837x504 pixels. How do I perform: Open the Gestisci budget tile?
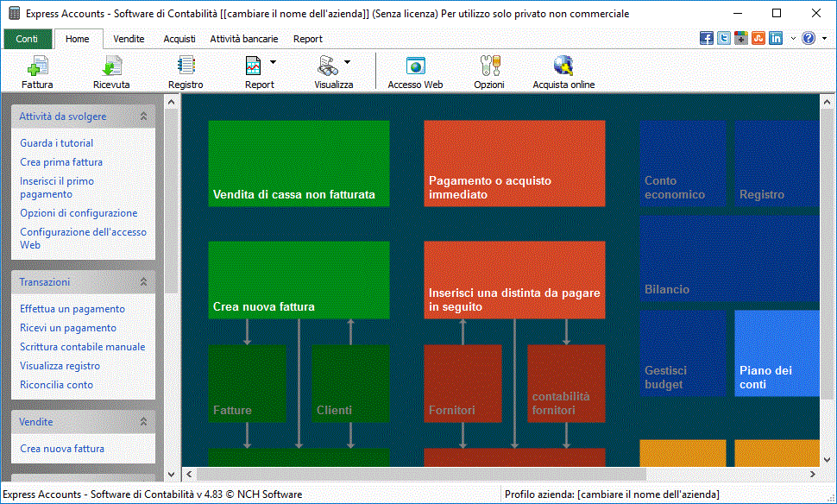683,354
